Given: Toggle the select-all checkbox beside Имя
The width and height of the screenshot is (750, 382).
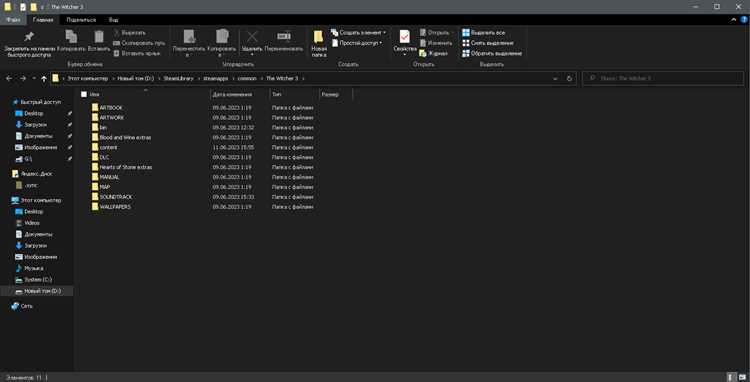Looking at the screenshot, I should point(84,95).
